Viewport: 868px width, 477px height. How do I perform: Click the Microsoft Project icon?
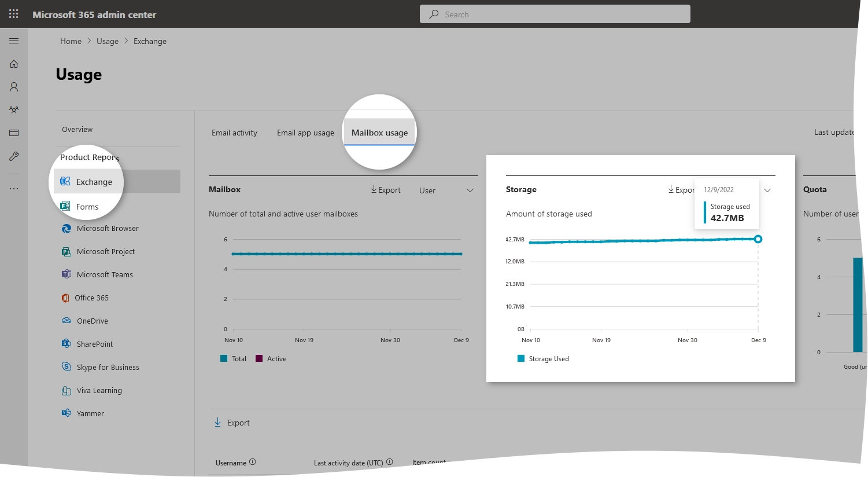click(67, 252)
